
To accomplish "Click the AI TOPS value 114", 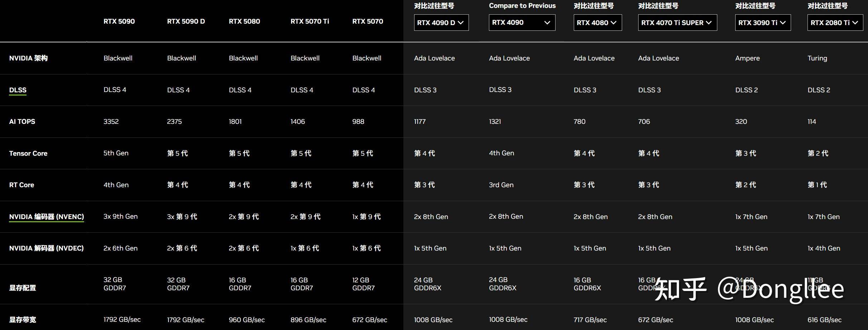I will click(812, 122).
